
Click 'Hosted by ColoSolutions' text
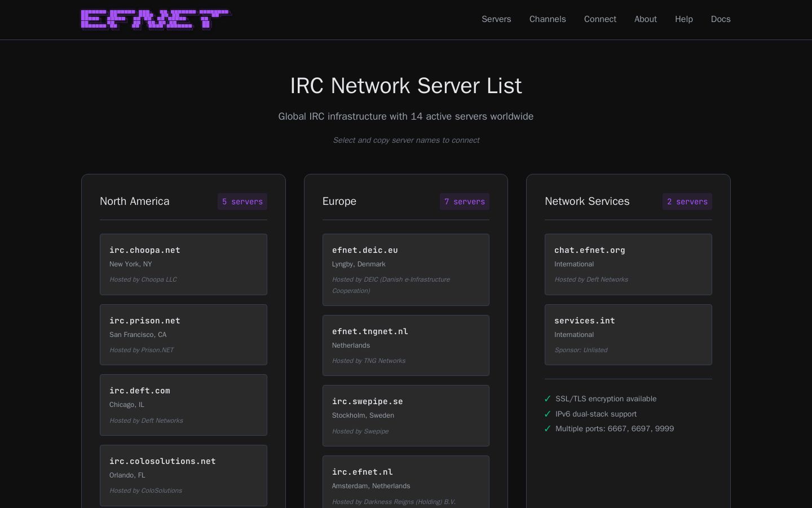pos(145,491)
